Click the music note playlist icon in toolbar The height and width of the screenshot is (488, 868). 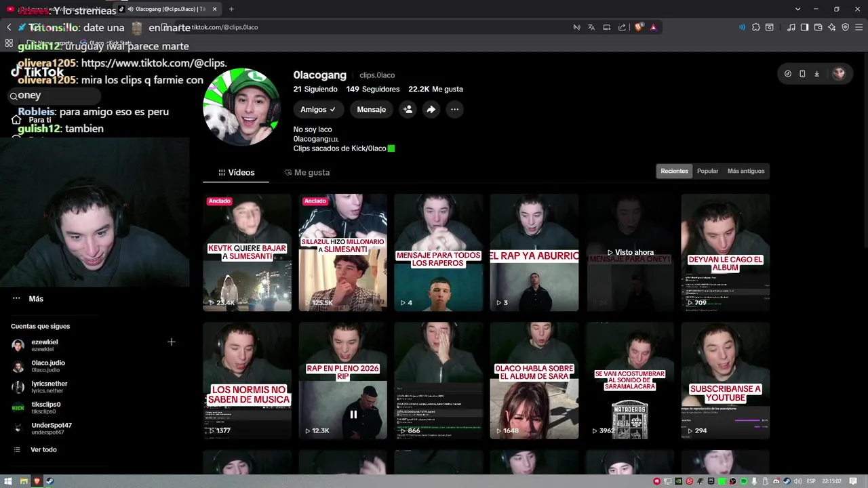tap(791, 27)
